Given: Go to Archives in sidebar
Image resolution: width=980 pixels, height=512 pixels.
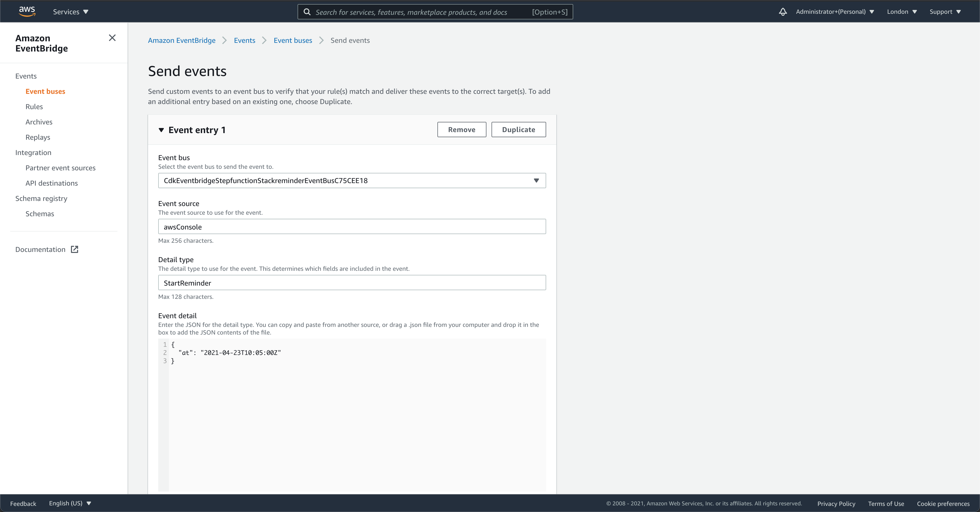Looking at the screenshot, I should pos(39,122).
